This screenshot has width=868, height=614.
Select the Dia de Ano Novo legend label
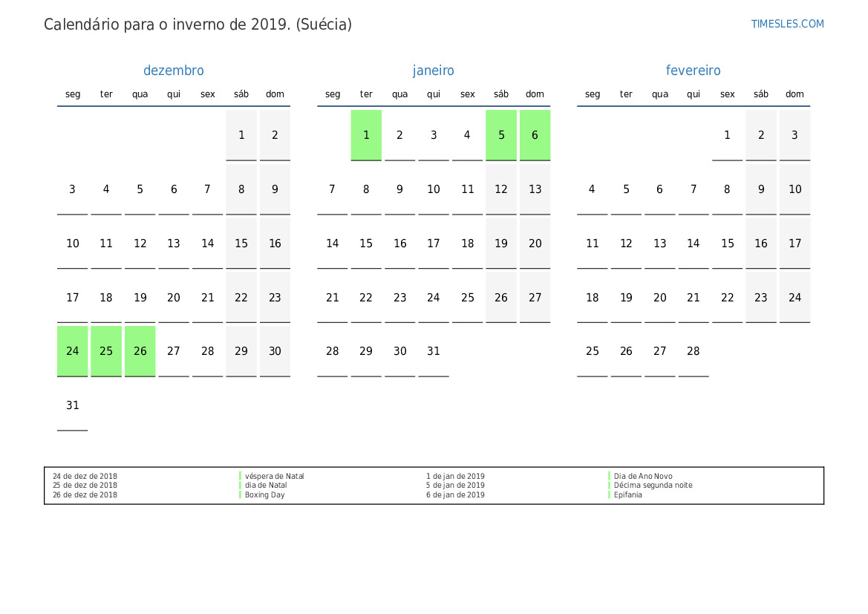point(643,476)
